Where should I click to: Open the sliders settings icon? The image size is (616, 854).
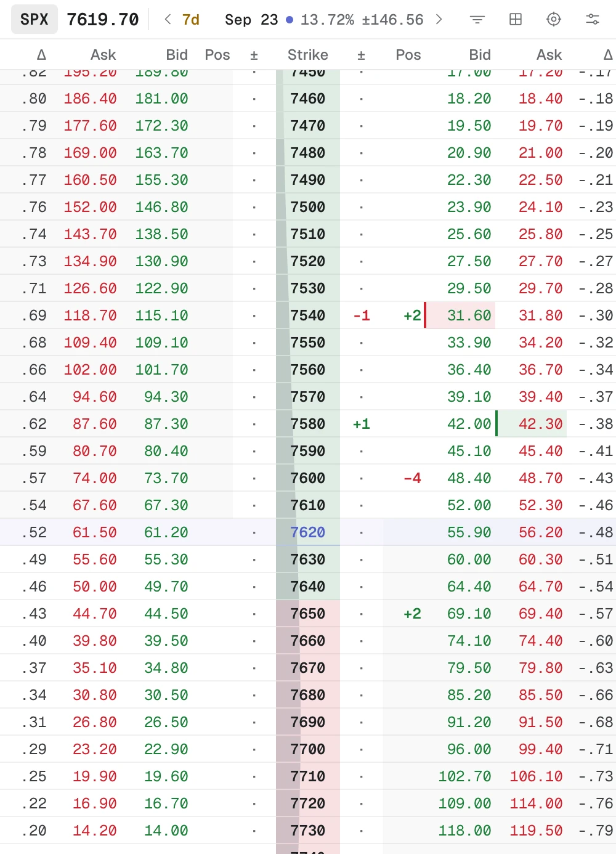(593, 20)
